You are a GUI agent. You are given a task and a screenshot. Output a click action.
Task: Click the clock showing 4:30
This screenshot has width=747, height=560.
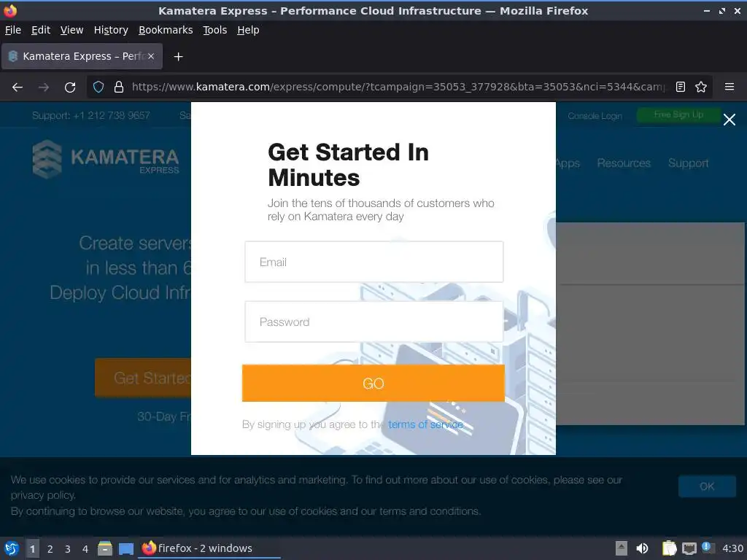point(732,548)
